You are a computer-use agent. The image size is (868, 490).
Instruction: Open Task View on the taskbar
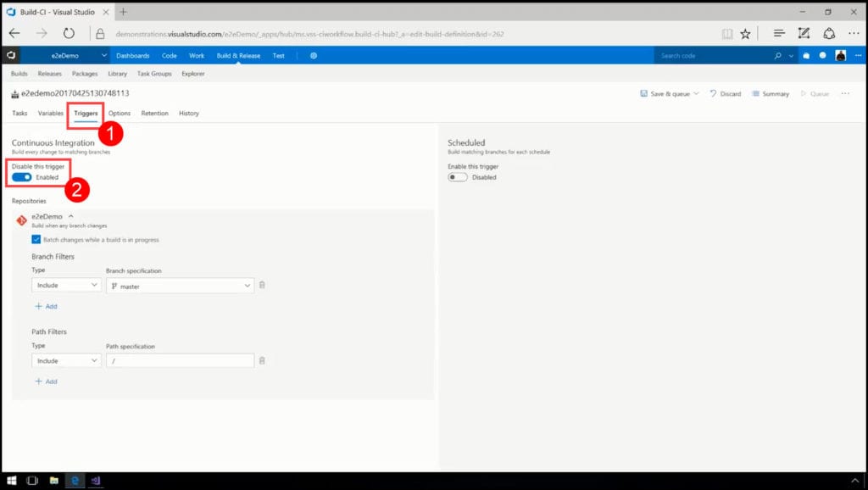(x=32, y=480)
